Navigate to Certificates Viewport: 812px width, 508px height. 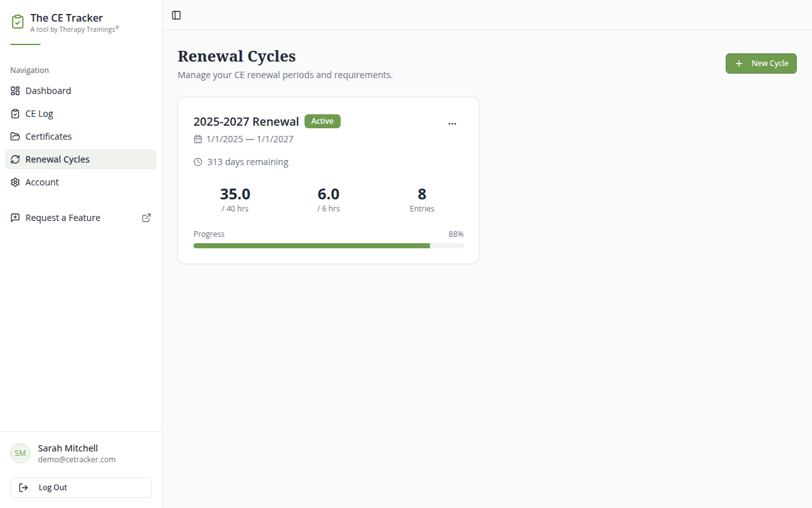point(81,137)
